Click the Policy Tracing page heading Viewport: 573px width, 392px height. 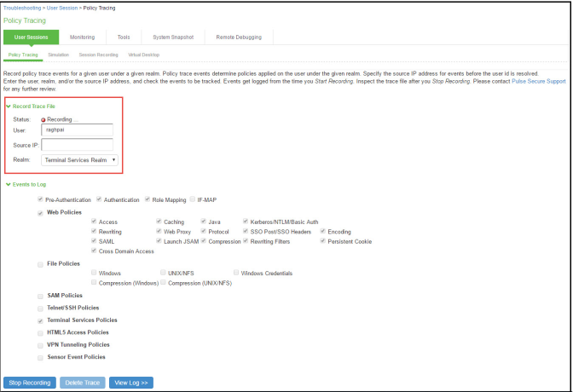[25, 20]
